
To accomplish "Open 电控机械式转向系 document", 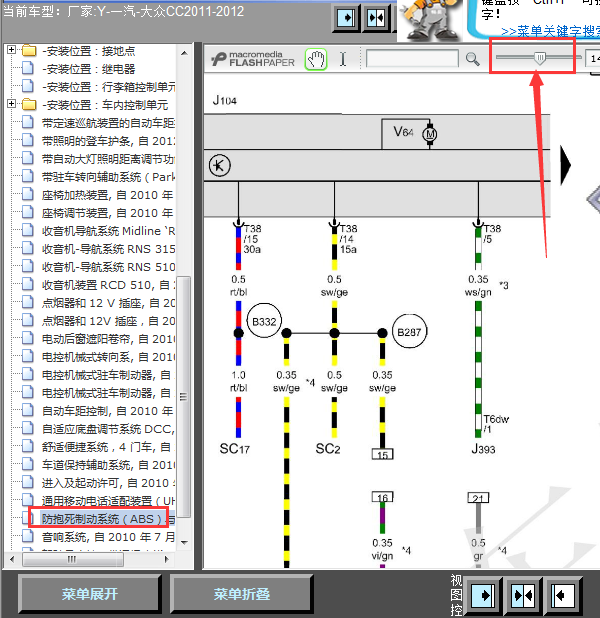I will (x=108, y=357).
